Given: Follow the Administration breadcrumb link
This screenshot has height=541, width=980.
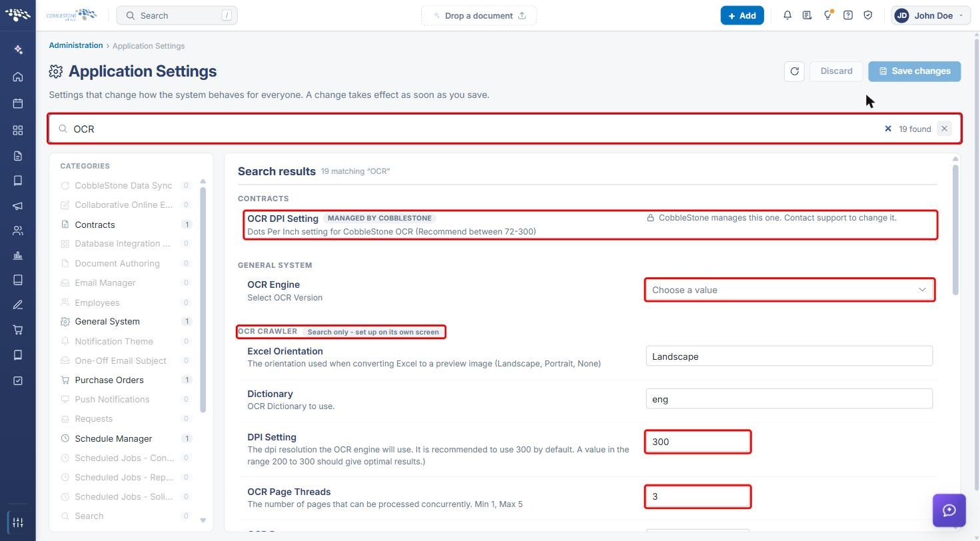Looking at the screenshot, I should tap(76, 45).
